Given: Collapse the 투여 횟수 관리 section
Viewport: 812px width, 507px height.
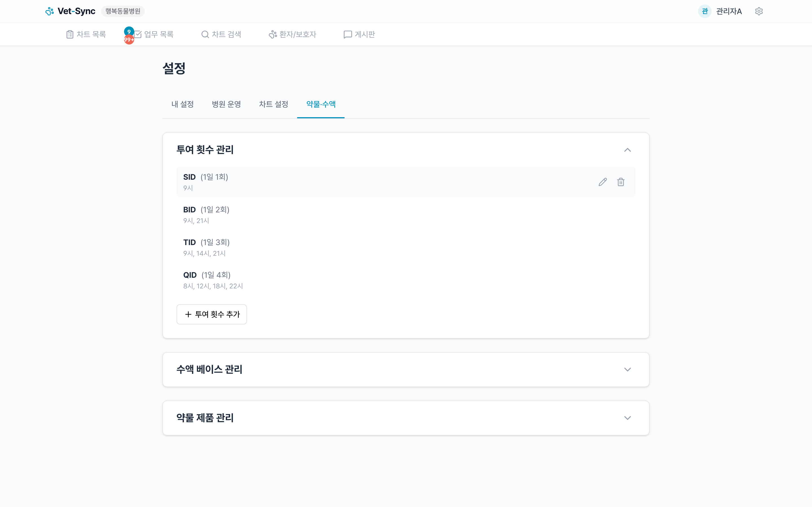Looking at the screenshot, I should coord(628,150).
